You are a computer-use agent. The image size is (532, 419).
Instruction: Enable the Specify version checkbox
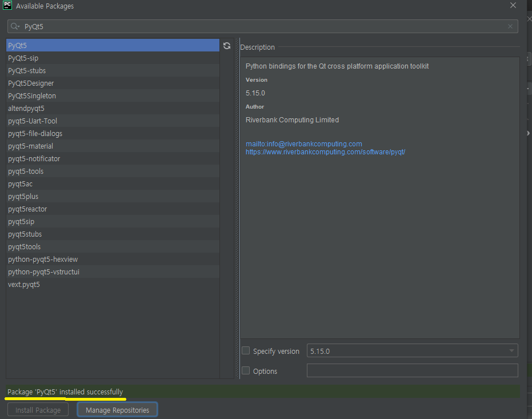[x=246, y=350]
